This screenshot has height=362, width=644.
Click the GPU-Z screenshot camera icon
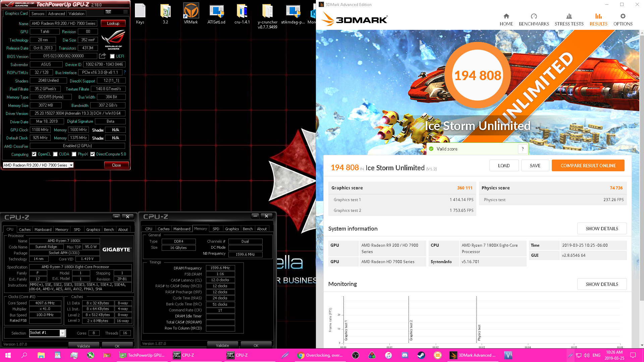108,12
